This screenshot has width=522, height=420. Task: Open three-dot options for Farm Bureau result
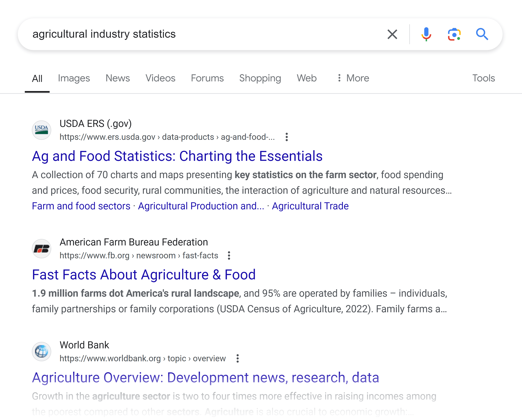pyautogui.click(x=229, y=255)
